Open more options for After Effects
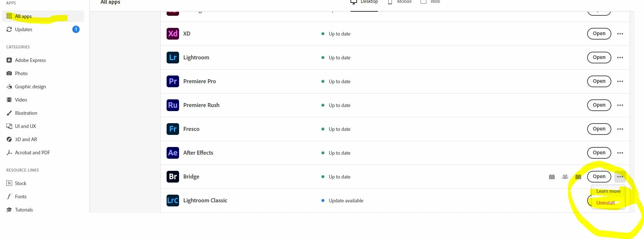This screenshot has height=239, width=644. [620, 153]
